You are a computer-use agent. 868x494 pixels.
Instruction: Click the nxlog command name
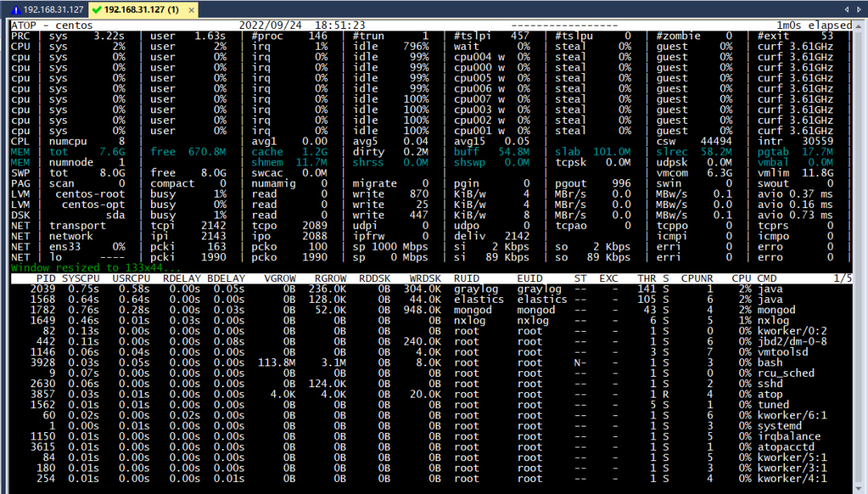[773, 320]
